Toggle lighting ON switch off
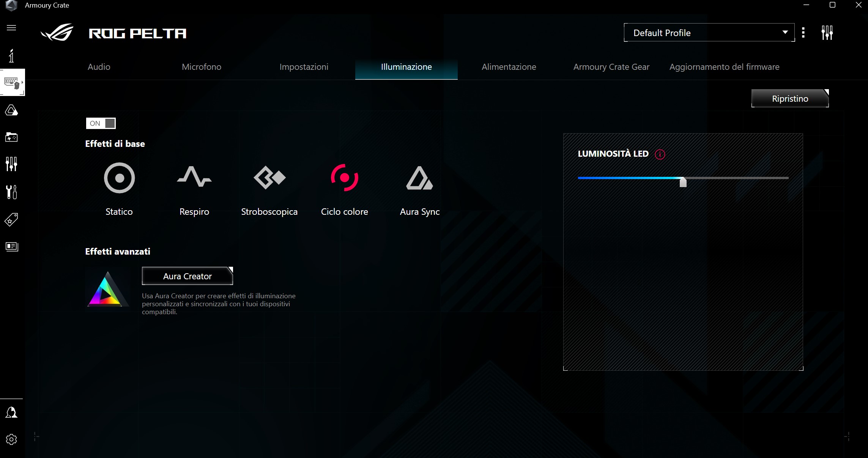 tap(101, 123)
